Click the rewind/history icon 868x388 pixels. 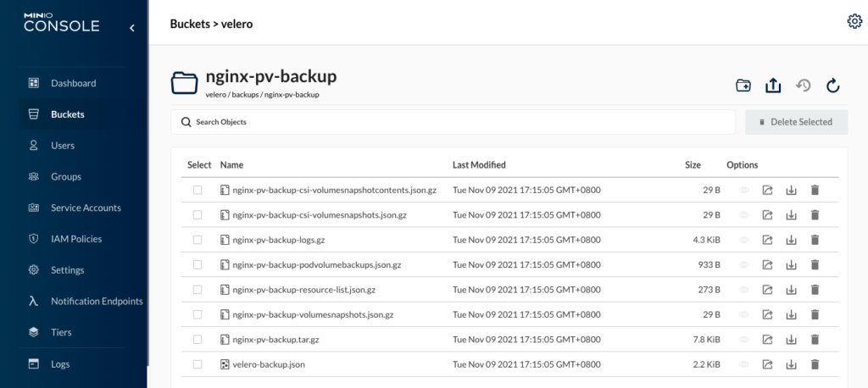click(803, 85)
